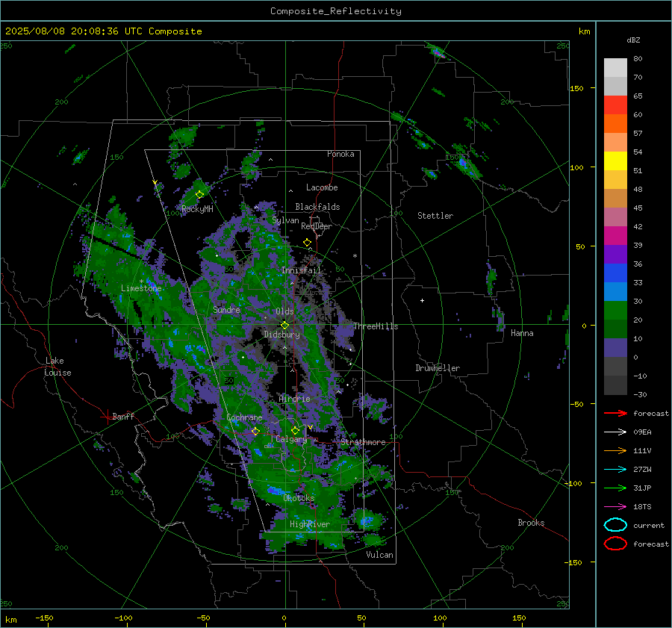Click the Okotoks city label
Screen dimensions: 672x628
coord(299,498)
